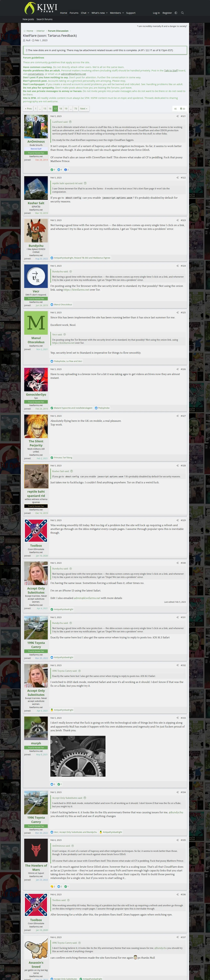Click the blue info reaction on post #321

pos(66,170)
